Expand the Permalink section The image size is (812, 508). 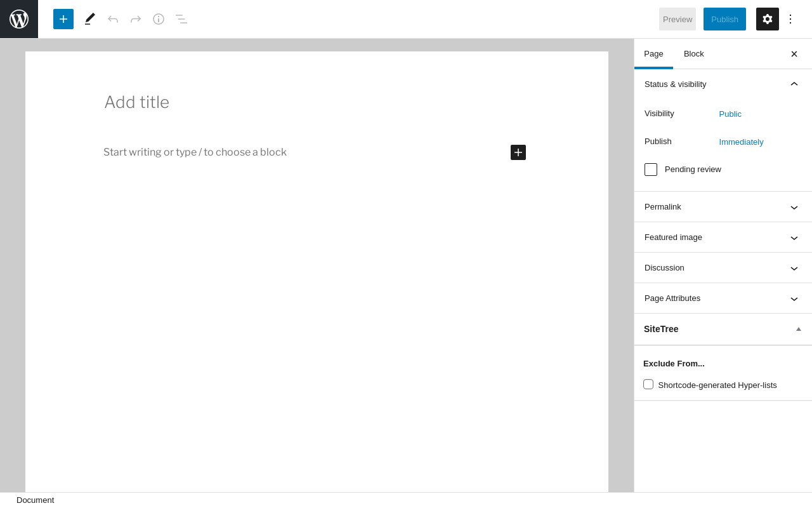click(723, 207)
